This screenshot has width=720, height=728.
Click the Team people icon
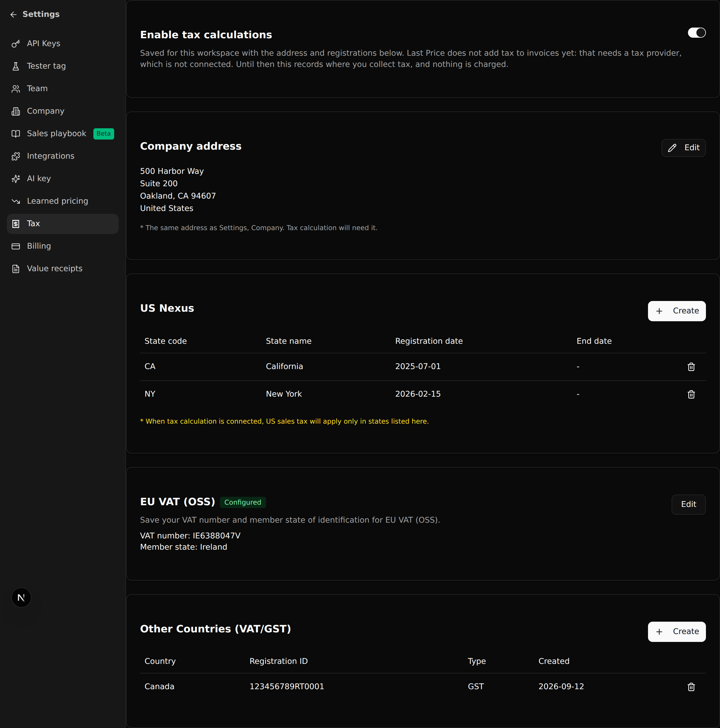pos(15,89)
